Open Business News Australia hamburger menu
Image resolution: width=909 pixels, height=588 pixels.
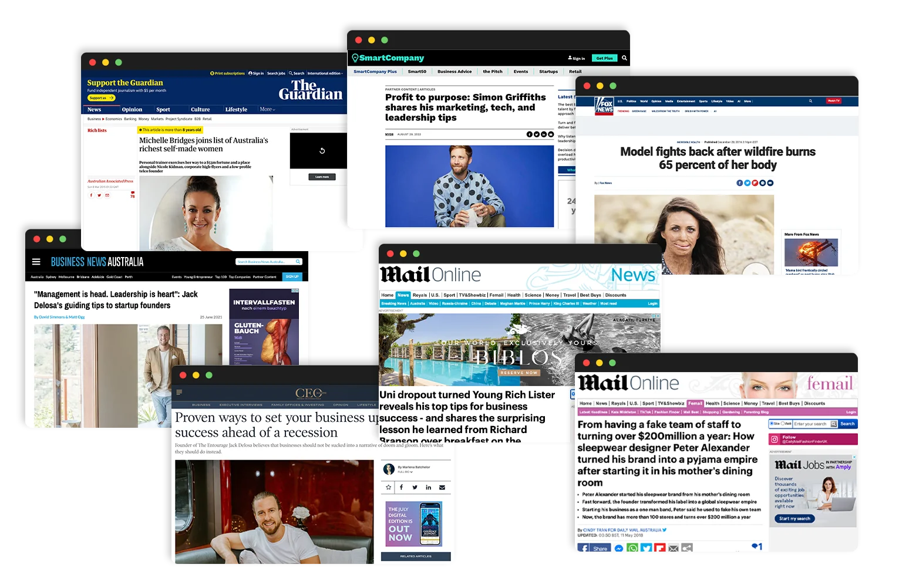[36, 262]
